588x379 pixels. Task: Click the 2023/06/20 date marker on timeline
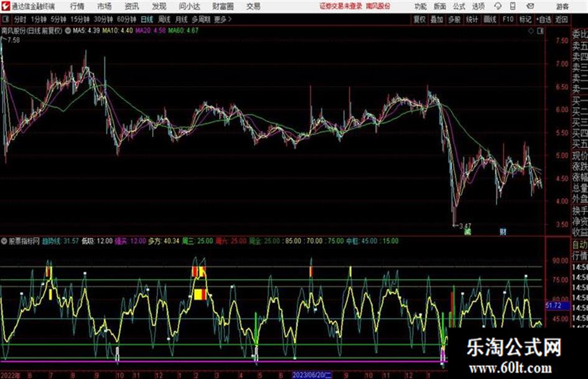(x=312, y=375)
